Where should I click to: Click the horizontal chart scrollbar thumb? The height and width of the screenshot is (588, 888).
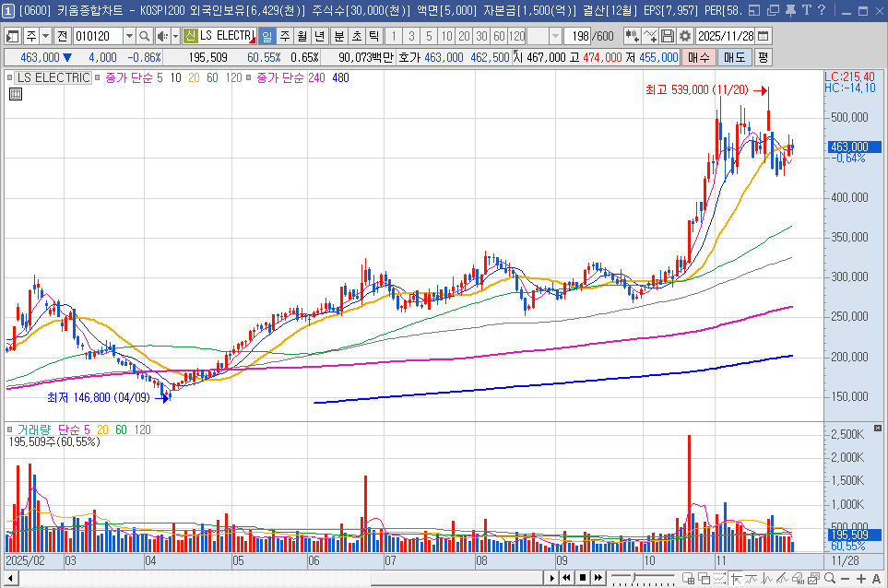coord(457,579)
